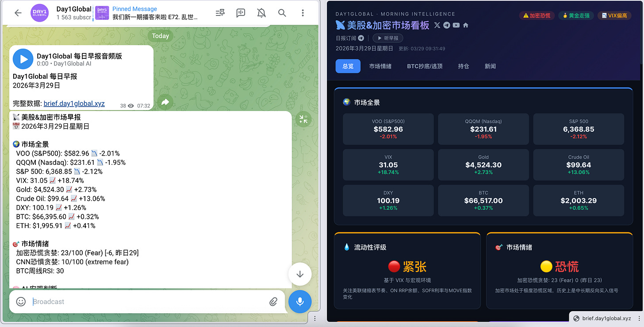Click the CNN恐惧贪婪: 10/100 line
Screen dimensions: 644x327
[x=73, y=262]
